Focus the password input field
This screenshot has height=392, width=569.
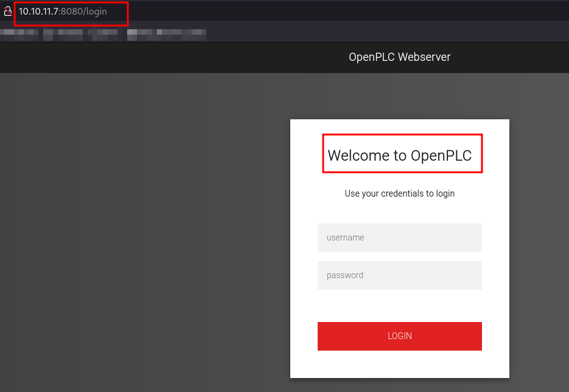400,276
